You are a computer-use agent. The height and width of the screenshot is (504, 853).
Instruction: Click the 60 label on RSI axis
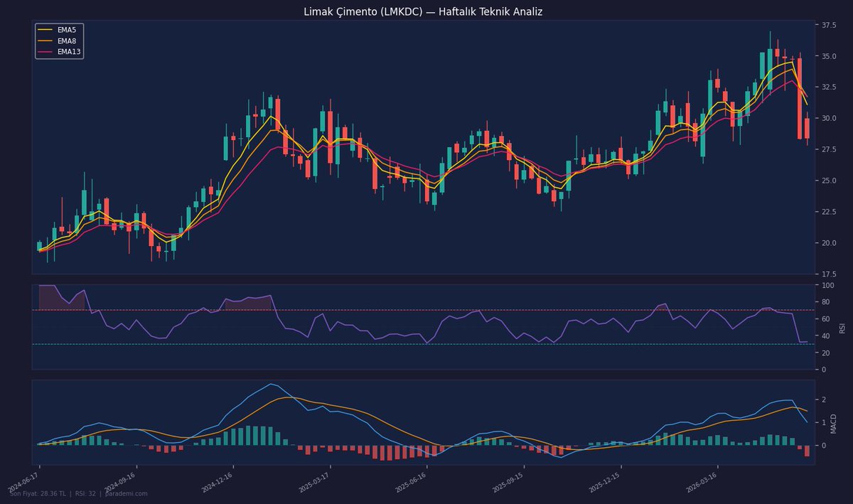click(x=825, y=319)
